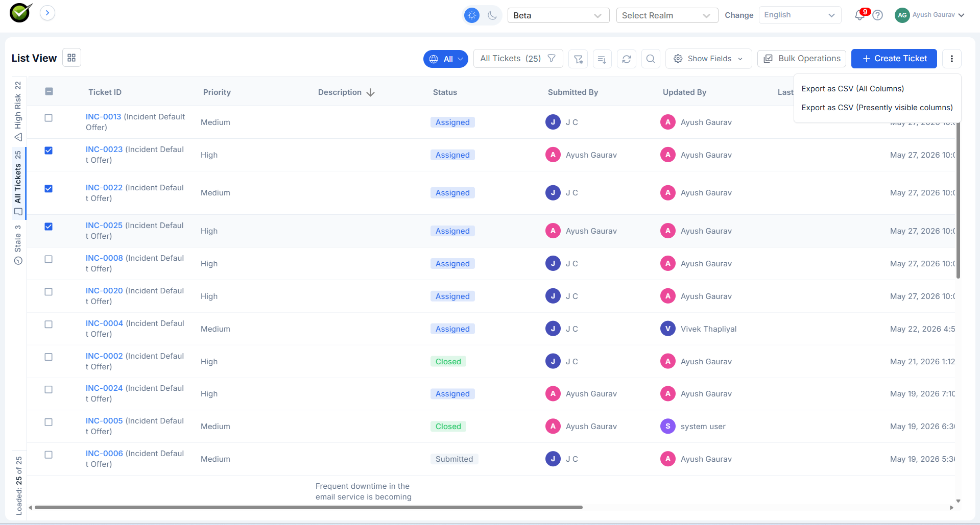980x525 pixels.
Task: Click the horizontal scrollbar thumb
Action: (x=308, y=508)
